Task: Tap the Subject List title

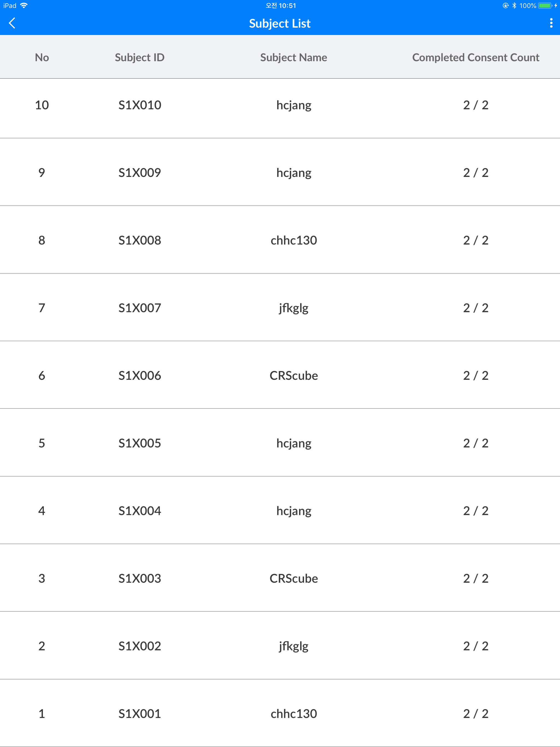Action: [280, 23]
